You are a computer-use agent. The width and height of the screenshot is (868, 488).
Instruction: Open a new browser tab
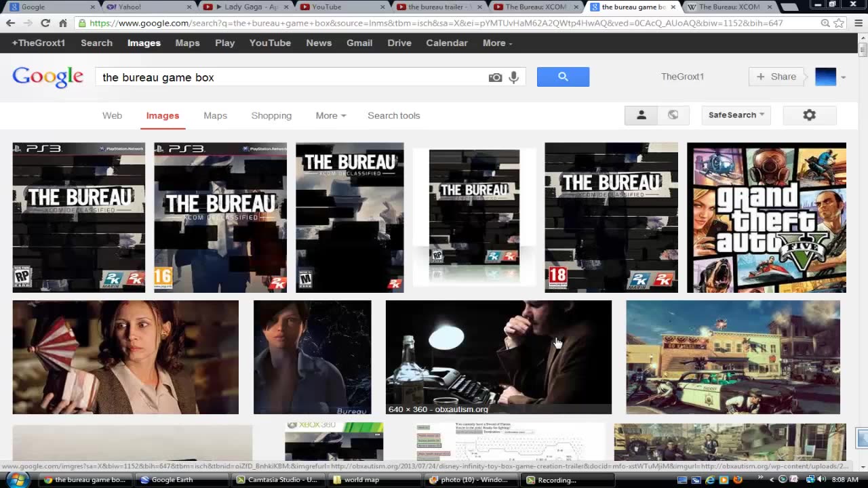point(789,7)
